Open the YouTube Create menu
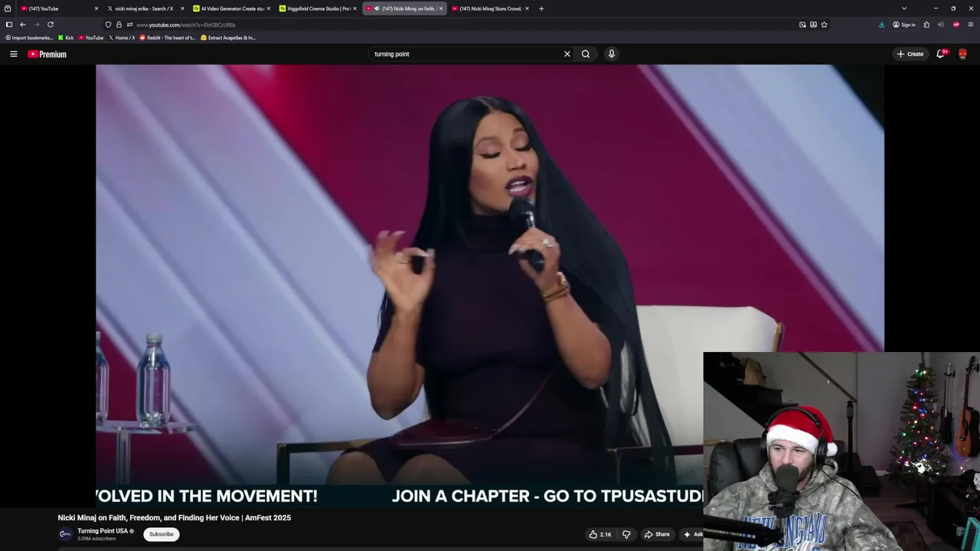This screenshot has height=551, width=980. pyautogui.click(x=910, y=54)
